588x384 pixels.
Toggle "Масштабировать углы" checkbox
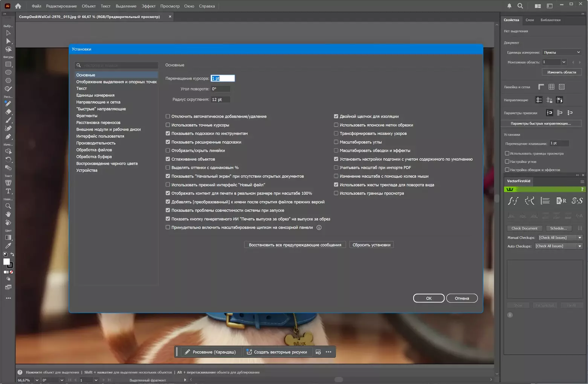click(x=336, y=142)
